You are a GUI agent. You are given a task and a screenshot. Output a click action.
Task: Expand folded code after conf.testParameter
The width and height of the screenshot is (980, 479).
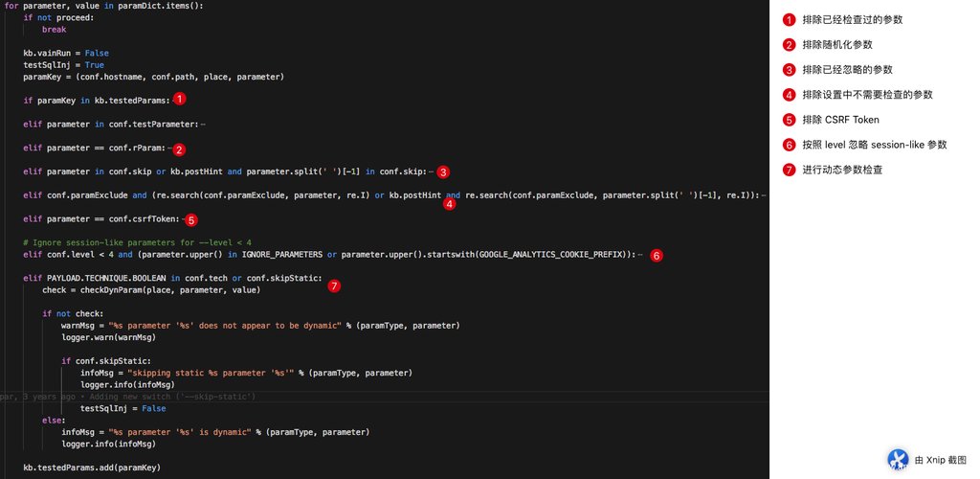(x=203, y=124)
